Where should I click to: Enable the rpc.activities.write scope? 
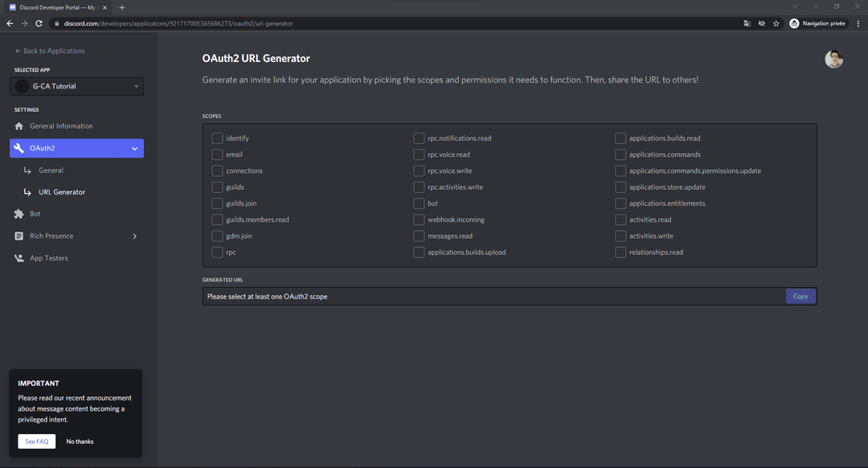[x=419, y=187]
